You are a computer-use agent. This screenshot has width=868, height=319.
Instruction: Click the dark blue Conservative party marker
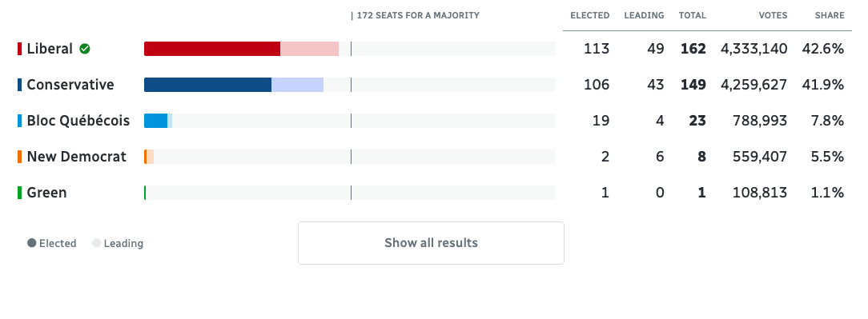[x=20, y=85]
